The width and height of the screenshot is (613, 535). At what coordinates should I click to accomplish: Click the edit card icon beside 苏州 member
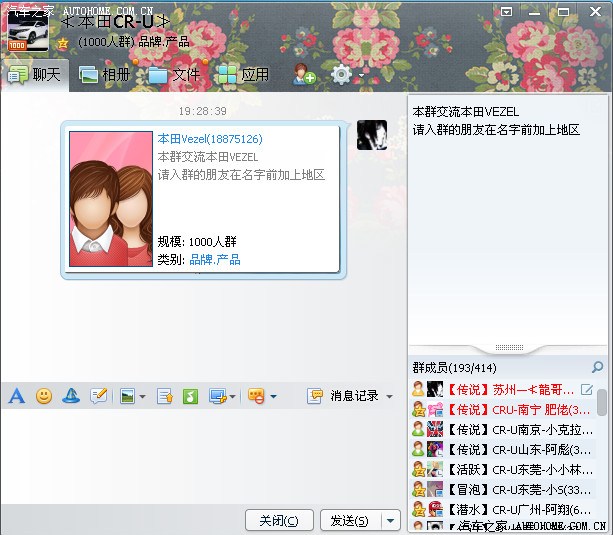(587, 389)
